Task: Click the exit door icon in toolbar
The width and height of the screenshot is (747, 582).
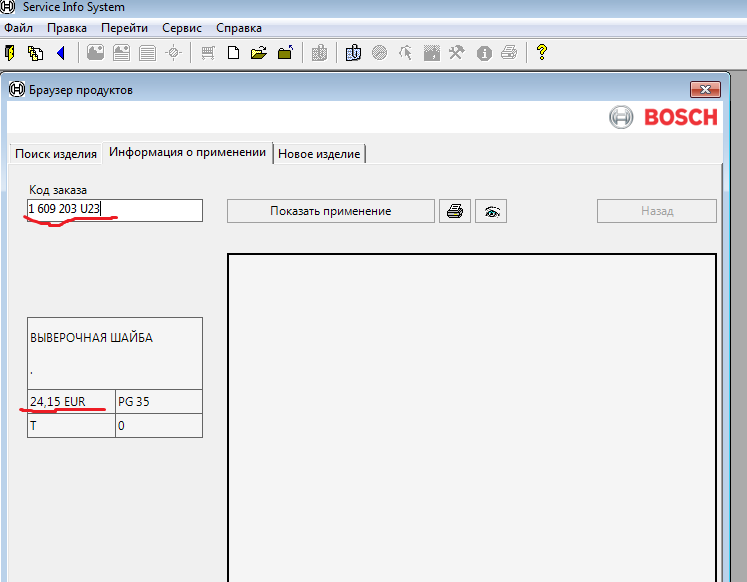Action: (10, 53)
